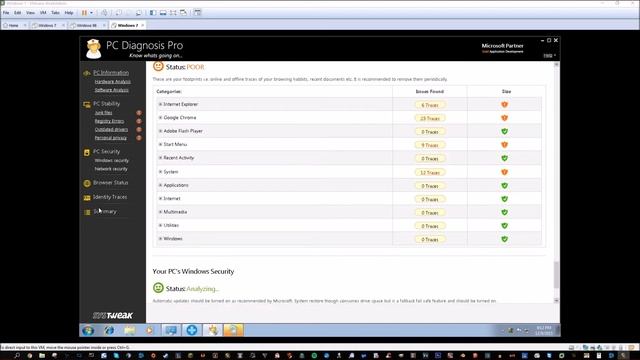Click the sad face Status POOR icon
This screenshot has width=640, height=360.
158,66
